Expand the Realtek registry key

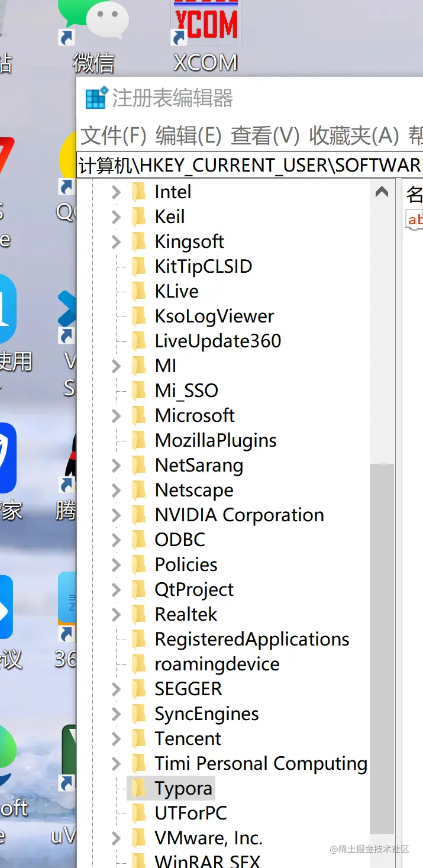[116, 614]
